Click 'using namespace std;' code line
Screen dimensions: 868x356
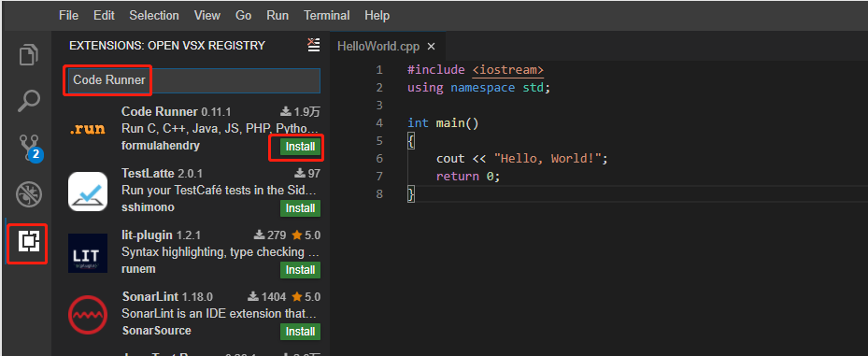pyautogui.click(x=478, y=88)
